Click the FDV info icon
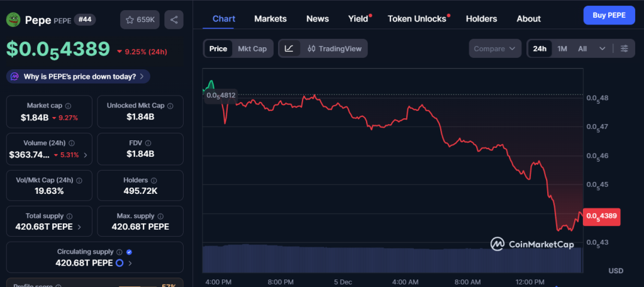The image size is (644, 287). tap(148, 143)
